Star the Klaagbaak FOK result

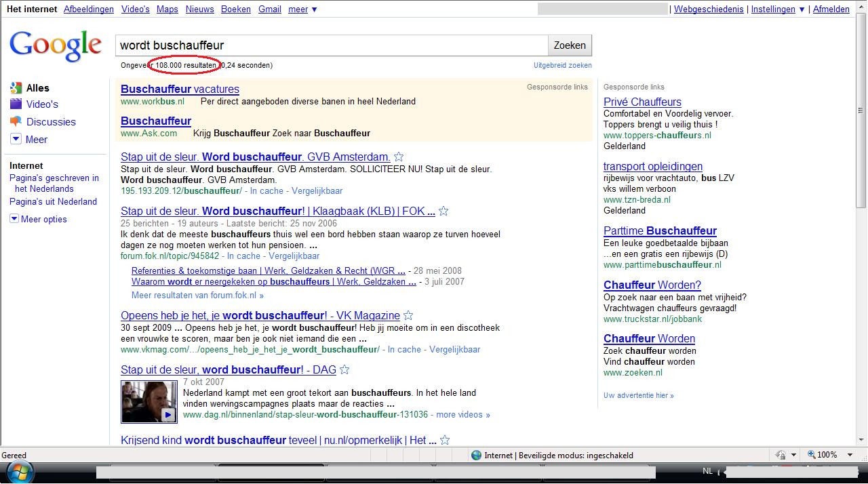(x=443, y=211)
